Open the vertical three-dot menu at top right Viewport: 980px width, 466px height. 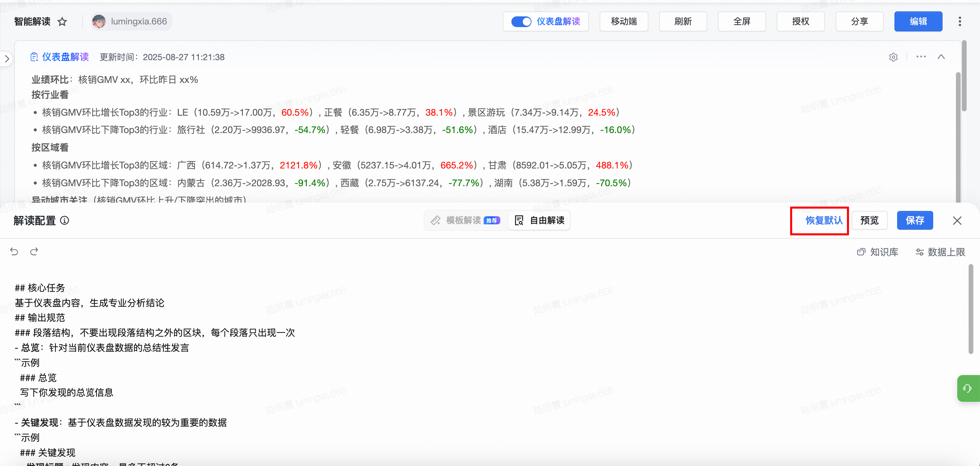(960, 22)
